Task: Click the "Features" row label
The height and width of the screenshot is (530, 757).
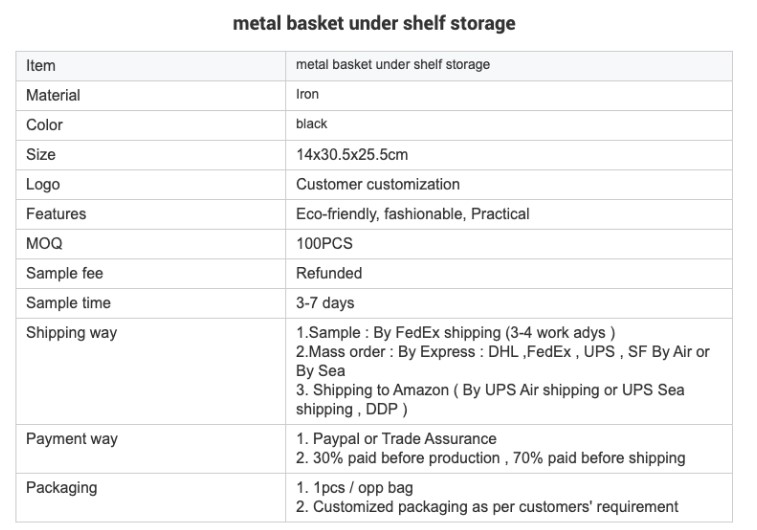Action: [x=56, y=214]
